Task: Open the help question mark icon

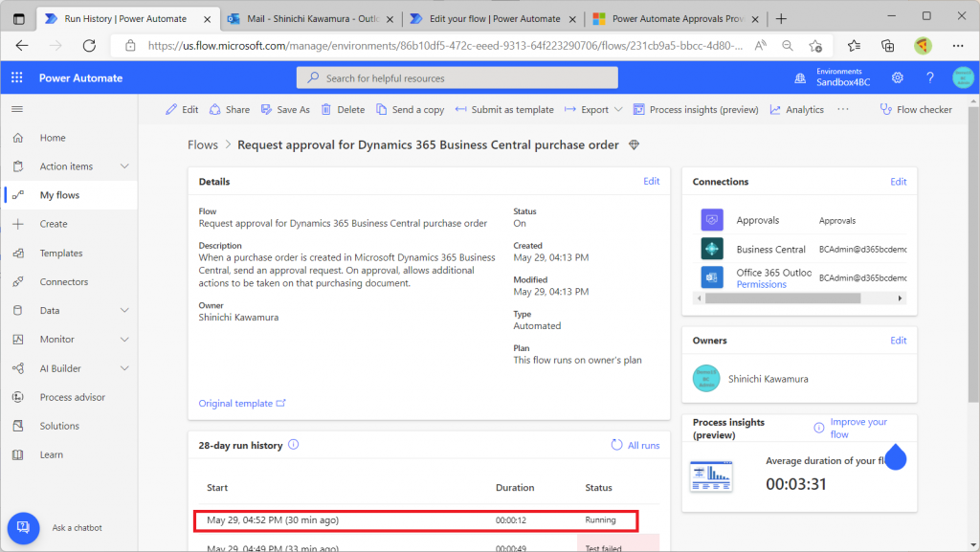Action: click(930, 77)
